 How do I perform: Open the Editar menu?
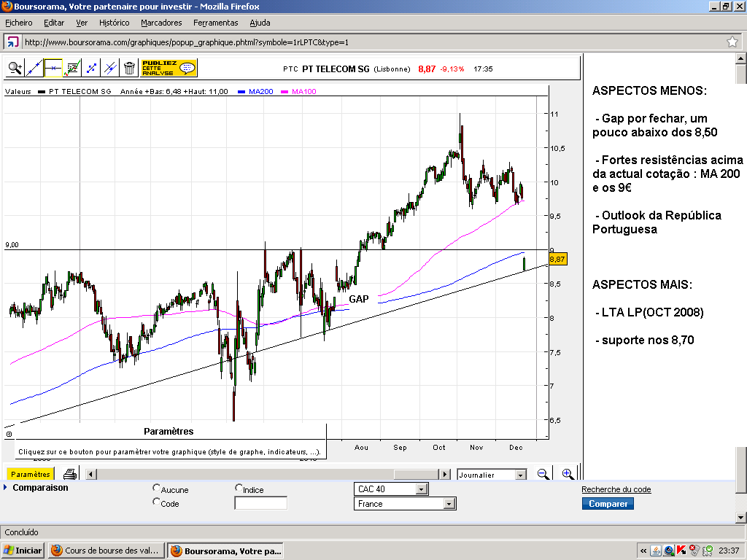[54, 23]
